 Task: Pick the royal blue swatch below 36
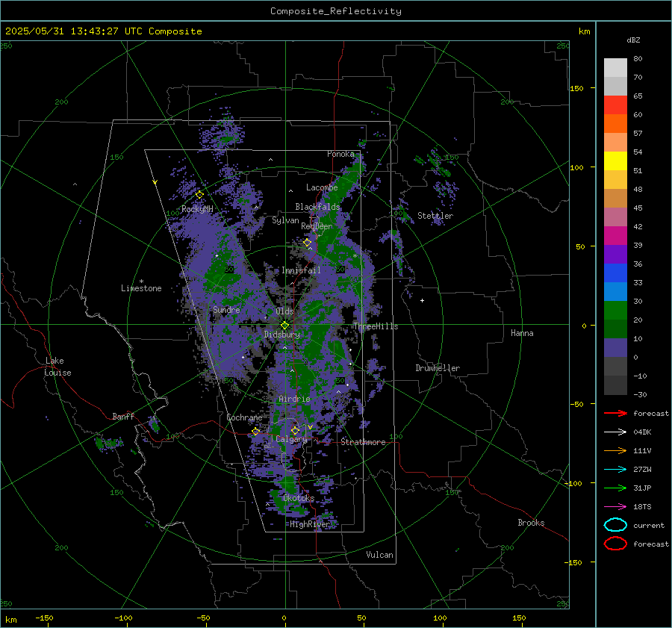(x=615, y=273)
